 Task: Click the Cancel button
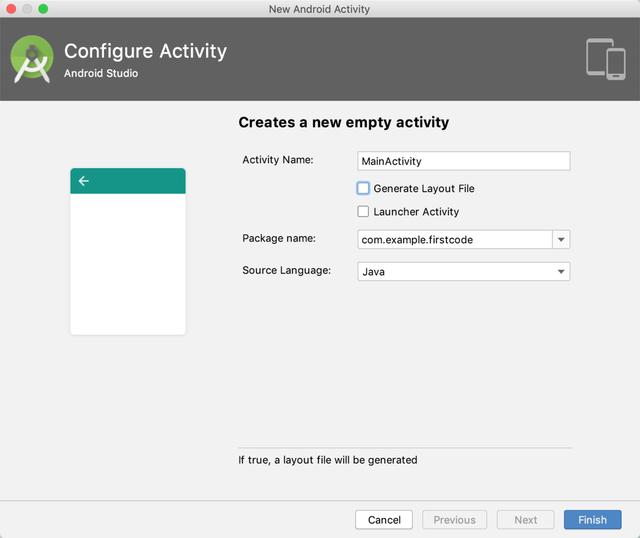tap(384, 520)
